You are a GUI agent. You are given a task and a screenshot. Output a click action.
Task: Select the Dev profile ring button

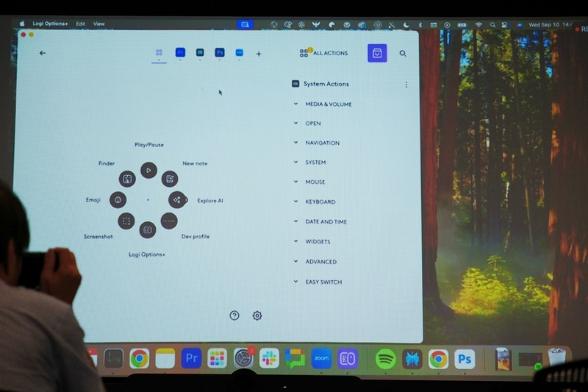click(169, 221)
